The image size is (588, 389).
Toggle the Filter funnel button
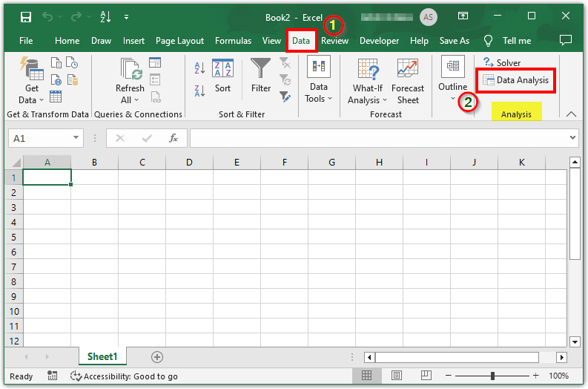(x=261, y=76)
